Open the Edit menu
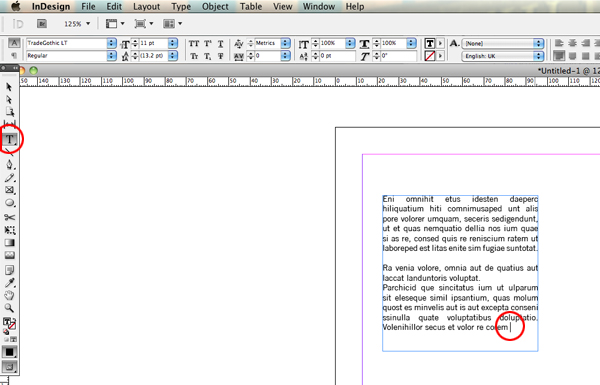This screenshot has width=600, height=385. tap(114, 7)
